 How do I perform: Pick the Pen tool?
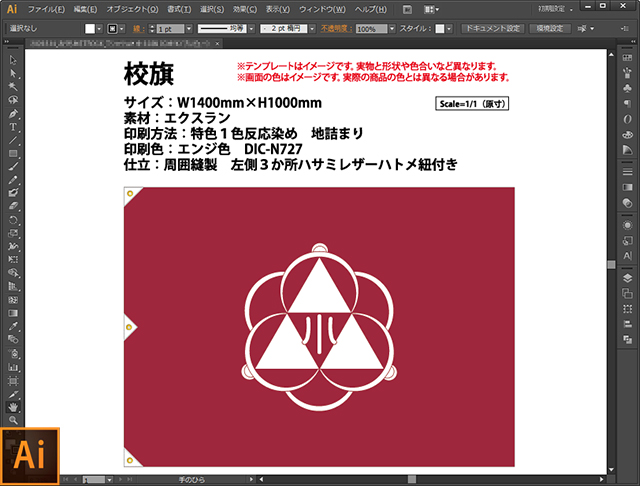click(13, 113)
